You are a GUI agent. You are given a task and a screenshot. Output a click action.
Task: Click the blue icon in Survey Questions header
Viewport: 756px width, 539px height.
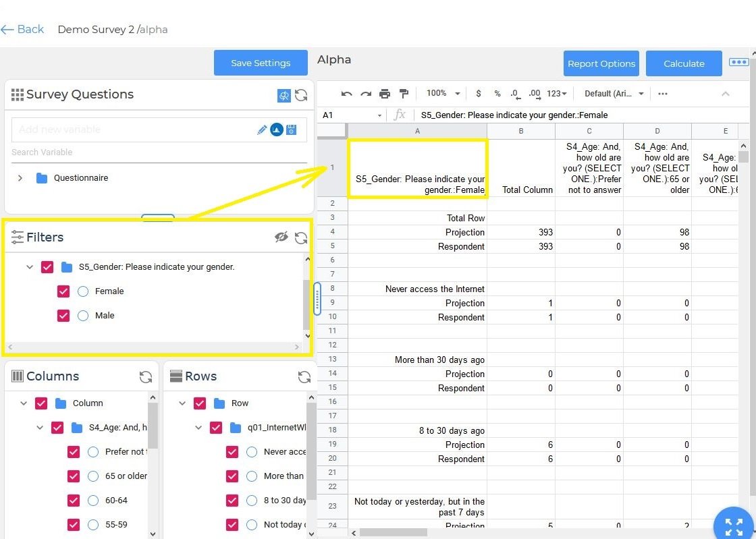point(284,95)
